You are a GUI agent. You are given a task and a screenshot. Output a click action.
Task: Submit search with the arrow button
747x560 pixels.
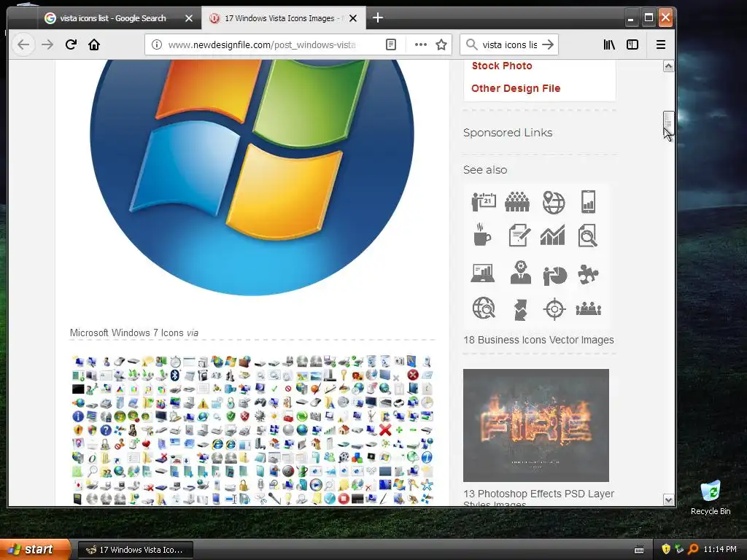tap(548, 44)
